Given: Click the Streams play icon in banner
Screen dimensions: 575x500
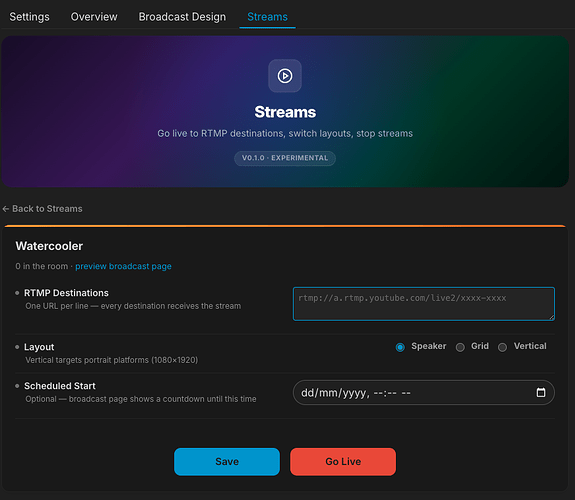Looking at the screenshot, I should pyautogui.click(x=285, y=76).
